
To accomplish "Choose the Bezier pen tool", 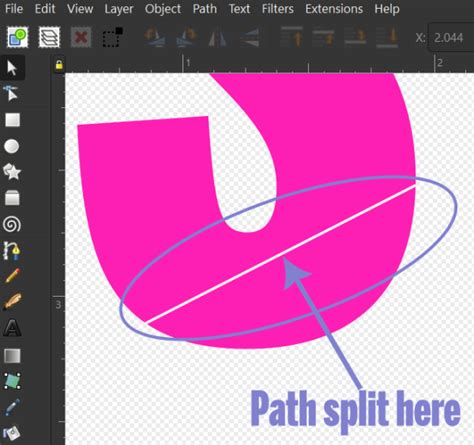I will 12,250.
